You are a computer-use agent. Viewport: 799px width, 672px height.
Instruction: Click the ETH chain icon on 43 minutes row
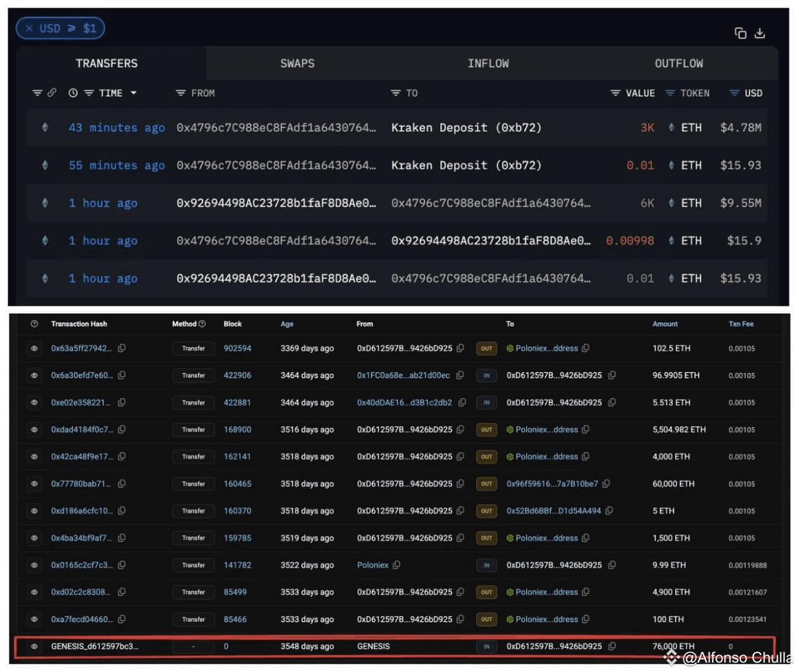(x=45, y=127)
